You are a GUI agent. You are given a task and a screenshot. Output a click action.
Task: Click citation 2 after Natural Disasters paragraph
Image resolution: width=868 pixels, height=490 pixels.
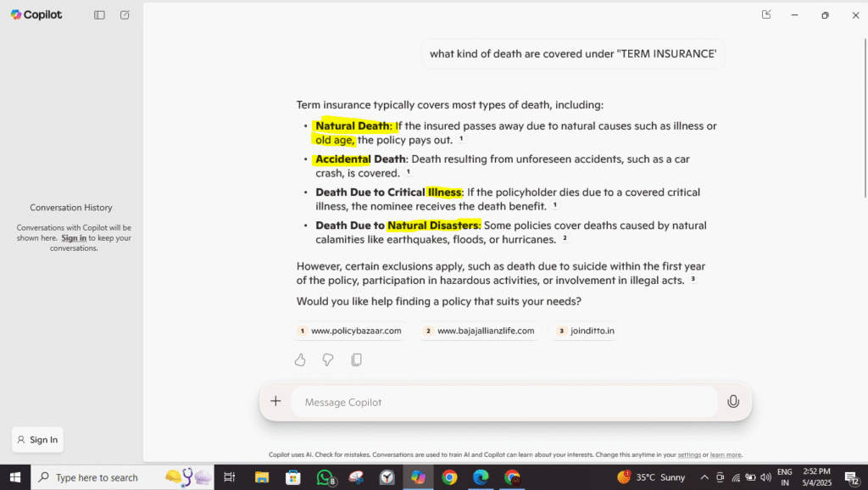[x=565, y=238]
